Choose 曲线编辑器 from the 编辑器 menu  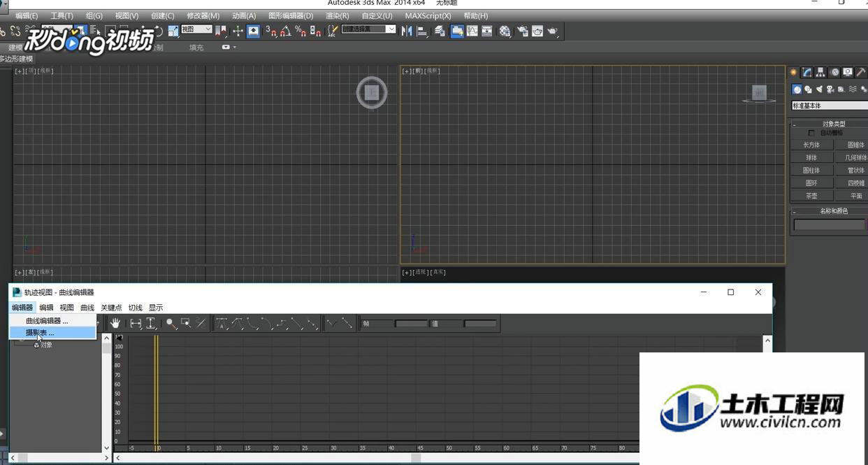click(x=52, y=321)
